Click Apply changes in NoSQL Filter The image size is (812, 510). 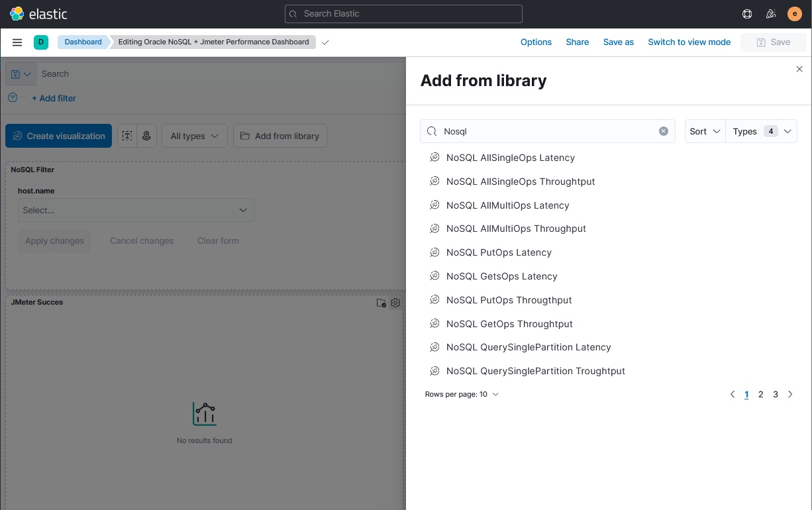pos(54,240)
